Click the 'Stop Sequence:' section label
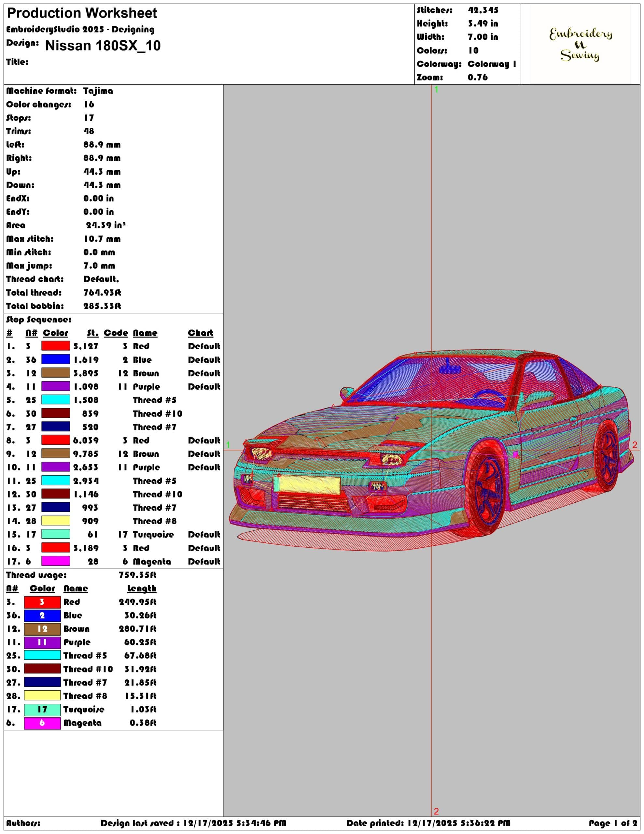This screenshot has height=834, width=644. coord(39,320)
